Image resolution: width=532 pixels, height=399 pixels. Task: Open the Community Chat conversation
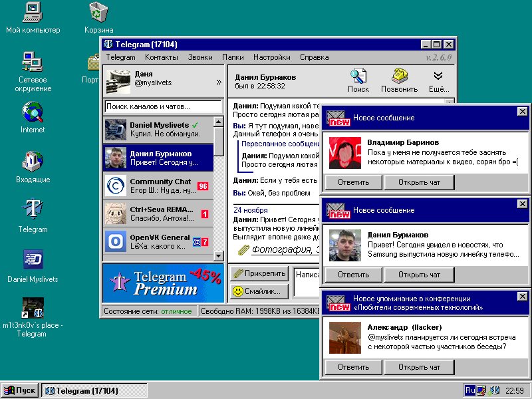point(158,186)
